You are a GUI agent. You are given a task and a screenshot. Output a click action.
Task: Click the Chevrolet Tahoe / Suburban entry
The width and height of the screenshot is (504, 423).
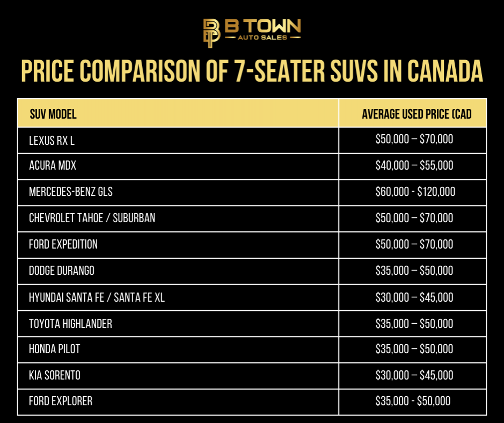[x=92, y=218]
